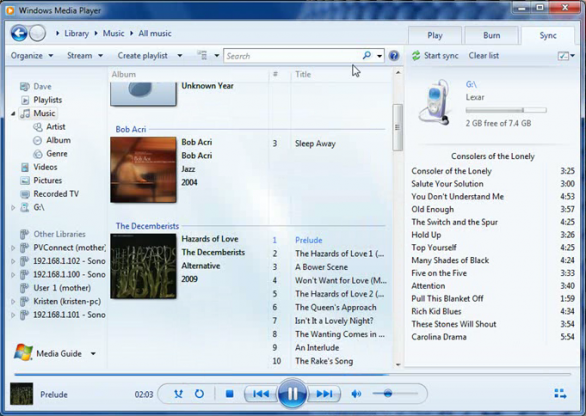This screenshot has width=586, height=416.
Task: Stop playback
Action: (x=229, y=394)
